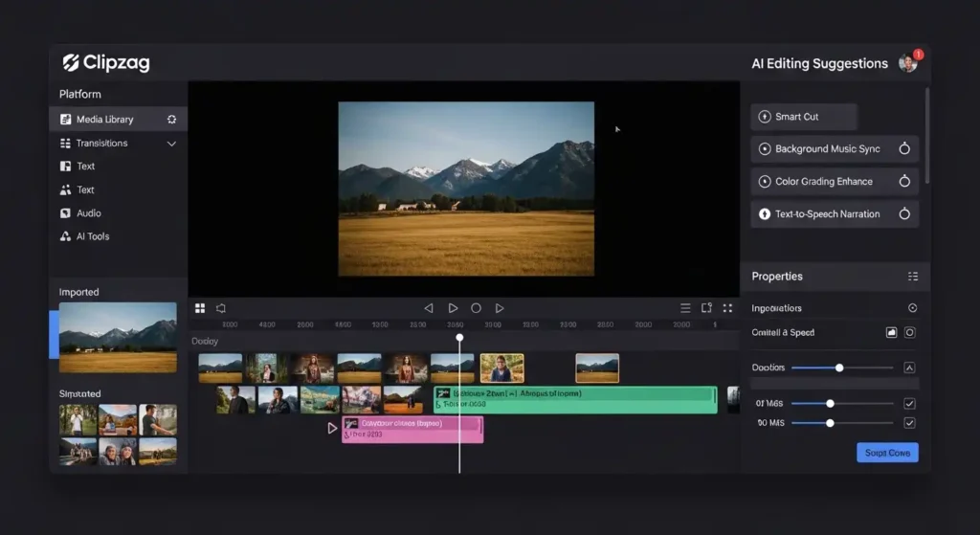Open the user profile avatar
The image size is (980, 535).
(908, 62)
